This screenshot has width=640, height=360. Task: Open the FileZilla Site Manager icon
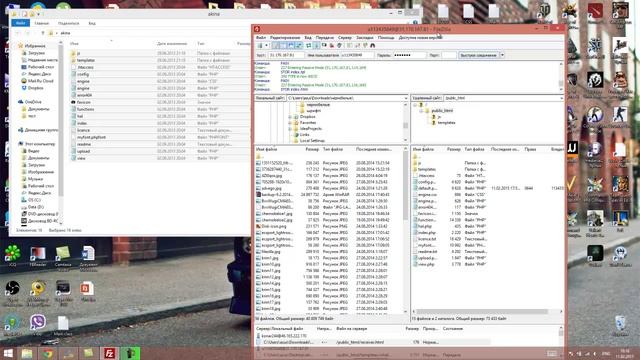pyautogui.click(x=260, y=45)
